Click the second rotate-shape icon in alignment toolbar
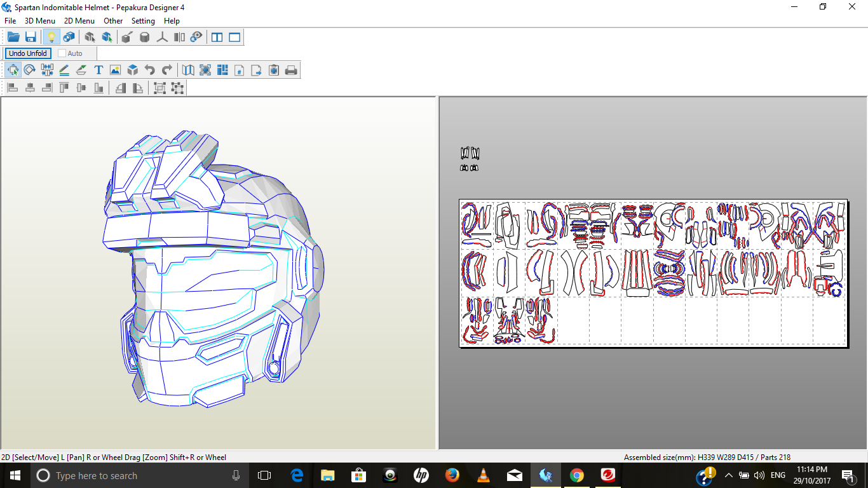The image size is (868, 488). coord(137,88)
